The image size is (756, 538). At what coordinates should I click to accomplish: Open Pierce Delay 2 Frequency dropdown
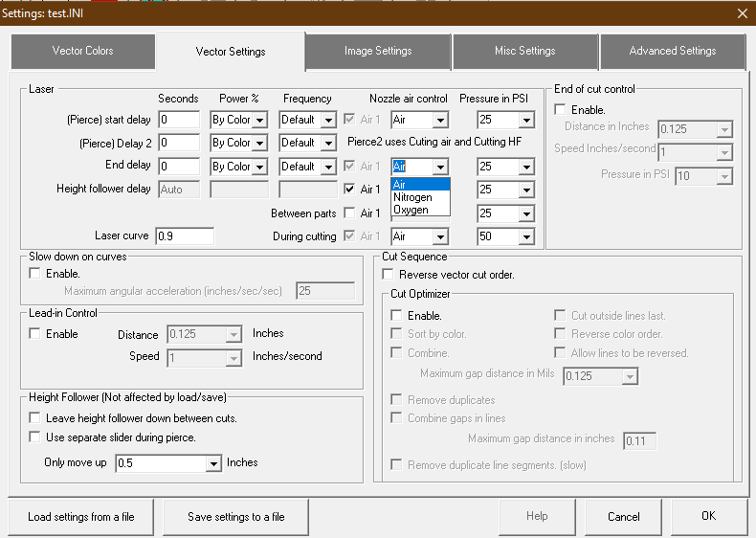(x=329, y=143)
